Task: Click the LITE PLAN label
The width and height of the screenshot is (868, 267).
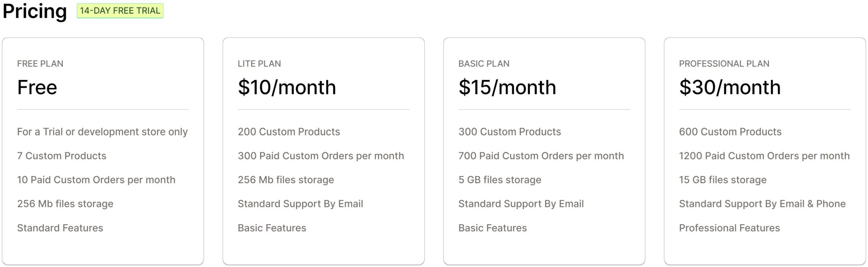Action: [x=259, y=63]
